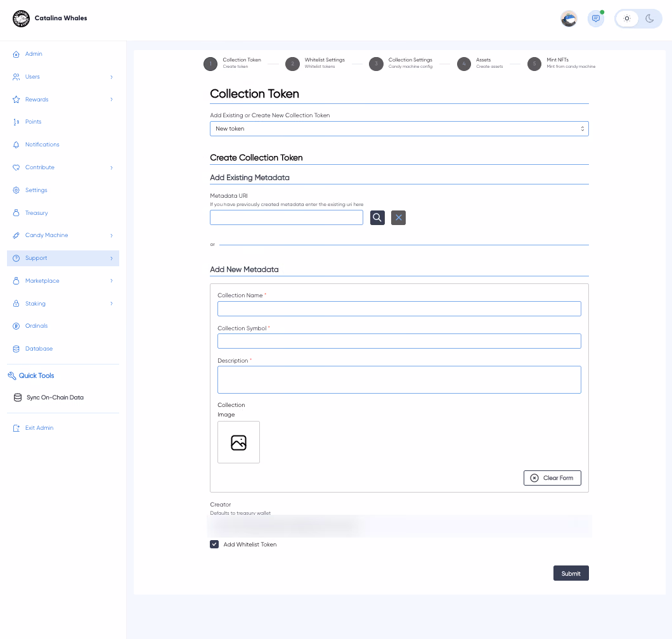Click the Treasury sidebar icon
The width and height of the screenshot is (672, 639).
click(x=16, y=213)
